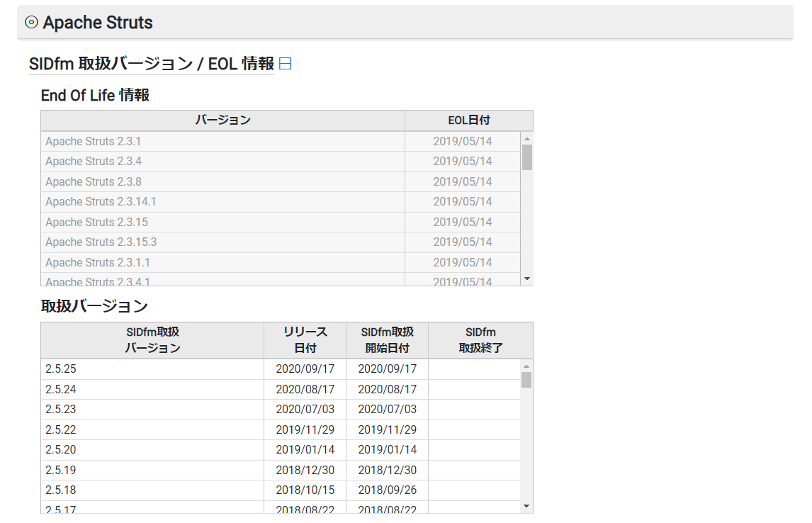Viewport: 812px width, 523px height.
Task: Click release date 2020/09/17 for version 2.5.25
Action: [x=305, y=369]
